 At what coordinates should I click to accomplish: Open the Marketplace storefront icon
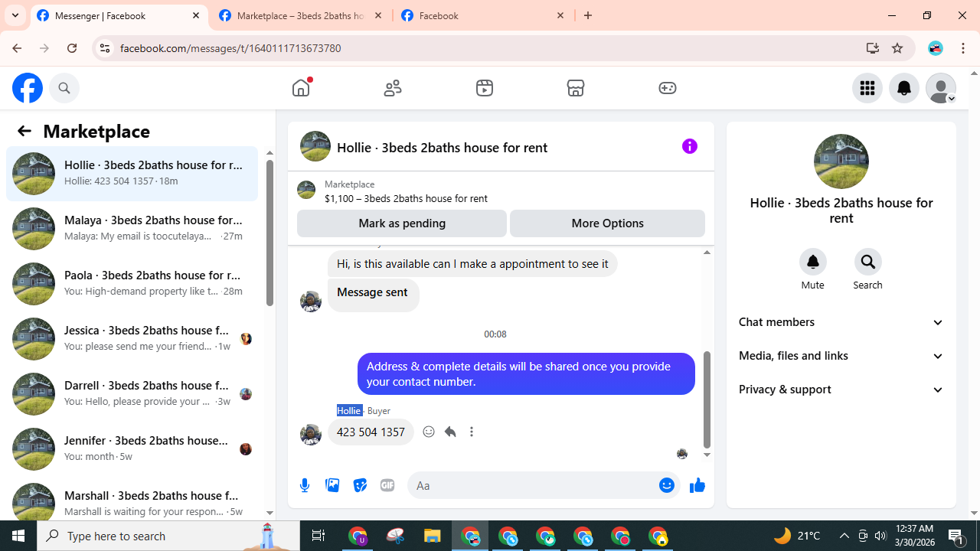(x=576, y=88)
